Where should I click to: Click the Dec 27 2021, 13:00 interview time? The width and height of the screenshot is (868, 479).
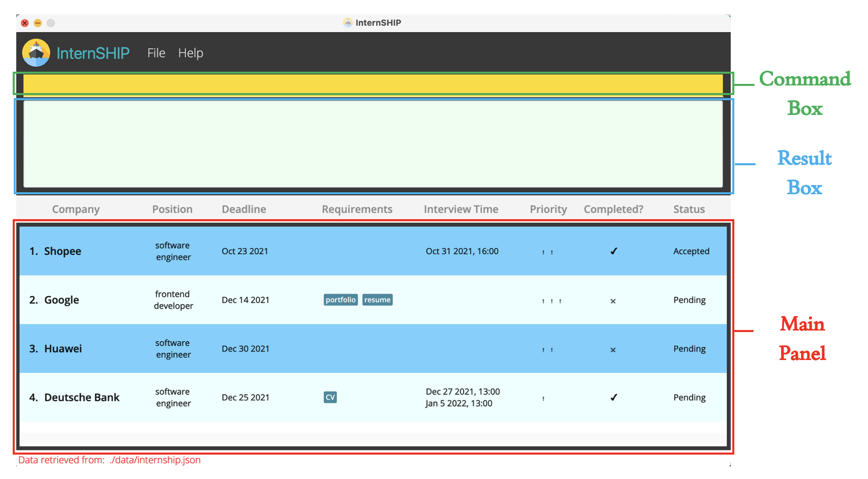pos(463,392)
